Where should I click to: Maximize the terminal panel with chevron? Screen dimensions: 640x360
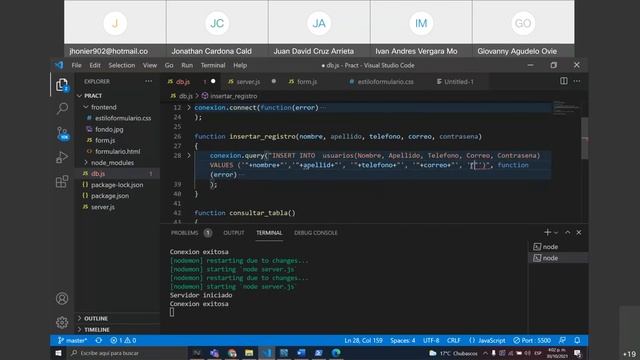point(567,232)
